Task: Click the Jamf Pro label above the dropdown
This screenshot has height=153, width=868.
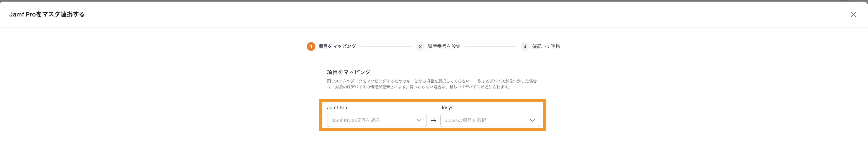Action: click(337, 108)
